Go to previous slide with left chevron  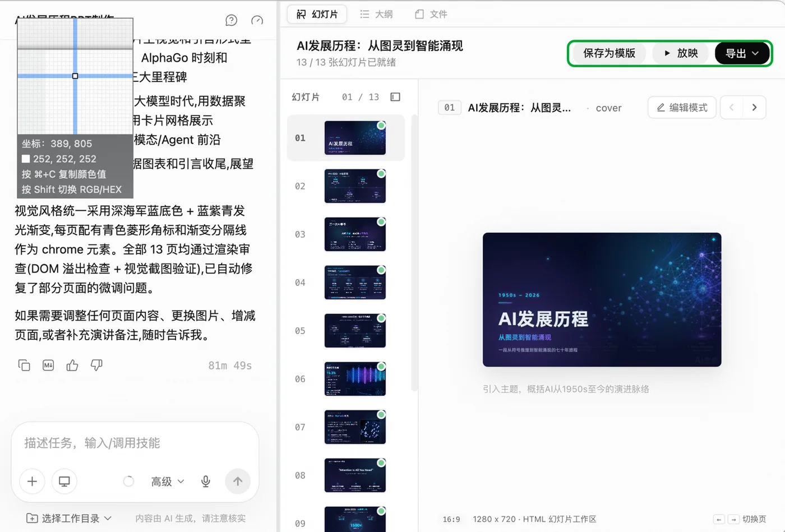(x=732, y=107)
